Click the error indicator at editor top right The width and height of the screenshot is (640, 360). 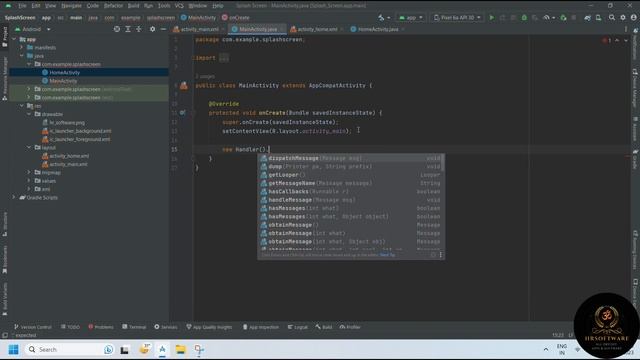tap(606, 40)
